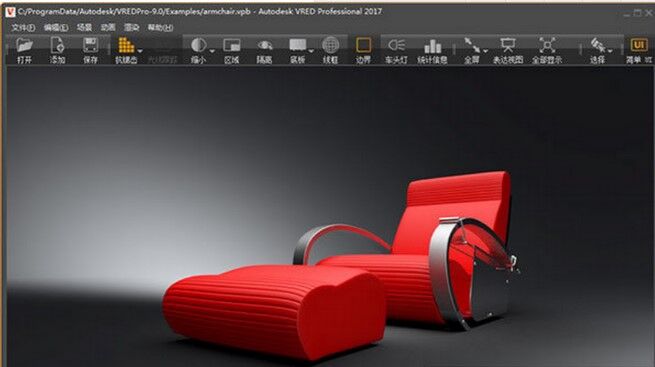This screenshot has height=367, width=655.
Task: Open the File (文件) menu
Action: [23, 28]
